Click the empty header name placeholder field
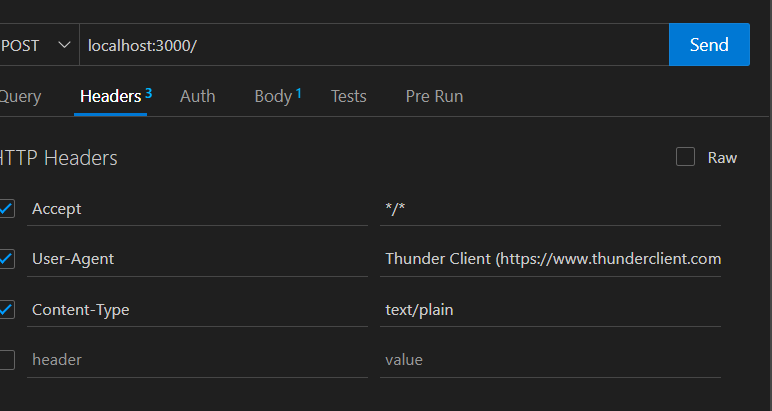 pos(197,360)
